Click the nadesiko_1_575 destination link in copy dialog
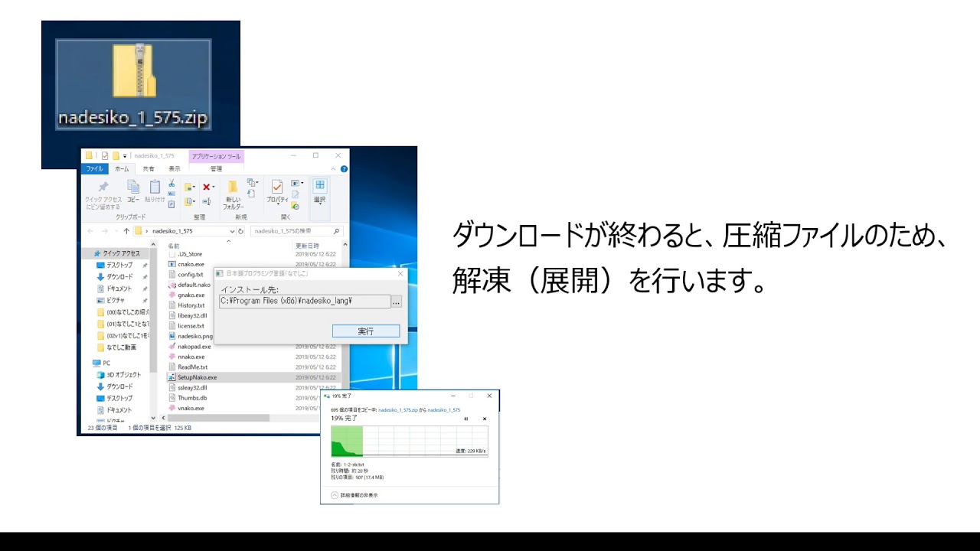The height and width of the screenshot is (551, 980). (x=444, y=410)
